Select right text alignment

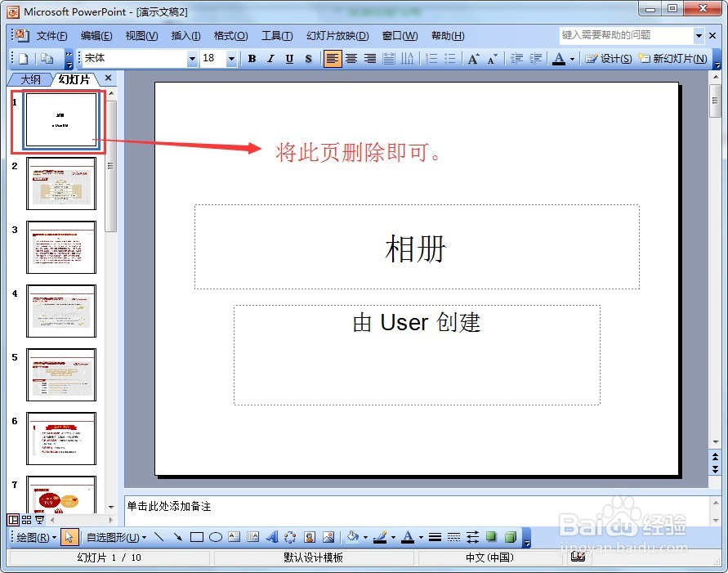point(370,59)
